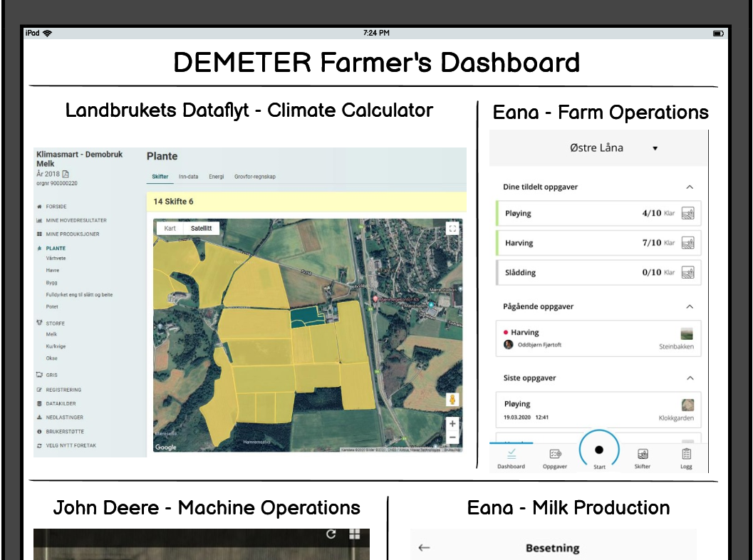Collapse Pågående oppgaver section
Viewport: 753px width, 560px height.
click(x=690, y=306)
